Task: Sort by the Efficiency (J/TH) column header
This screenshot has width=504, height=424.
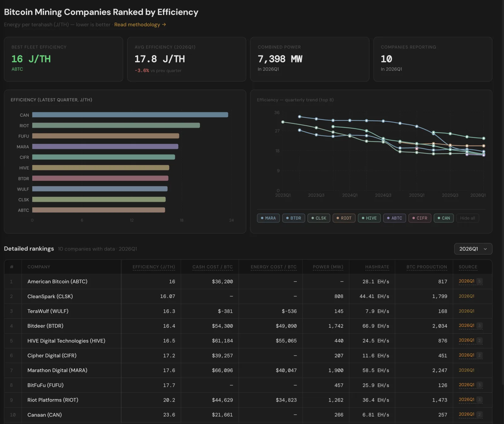Action: [x=154, y=267]
